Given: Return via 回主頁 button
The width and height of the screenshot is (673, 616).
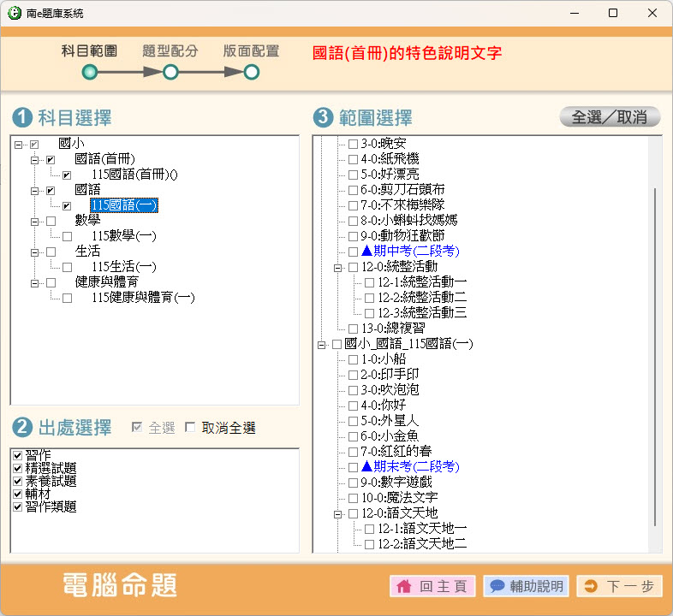Looking at the screenshot, I should [x=432, y=586].
